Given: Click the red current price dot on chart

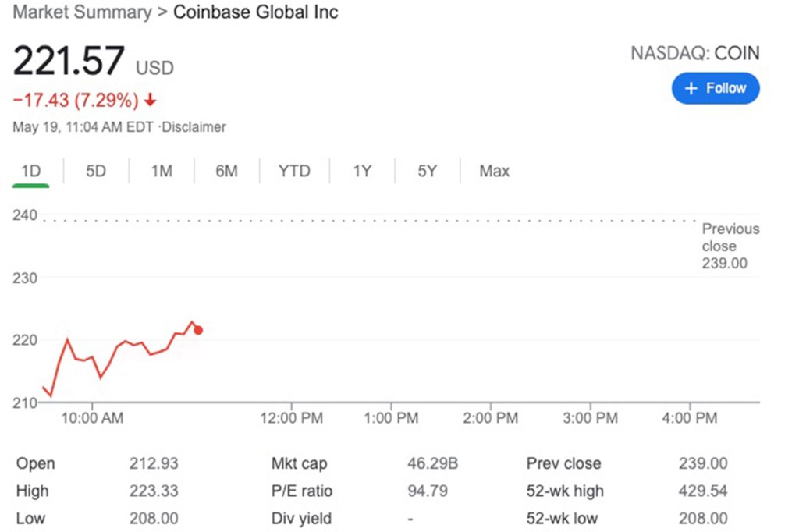Looking at the screenshot, I should click(198, 330).
